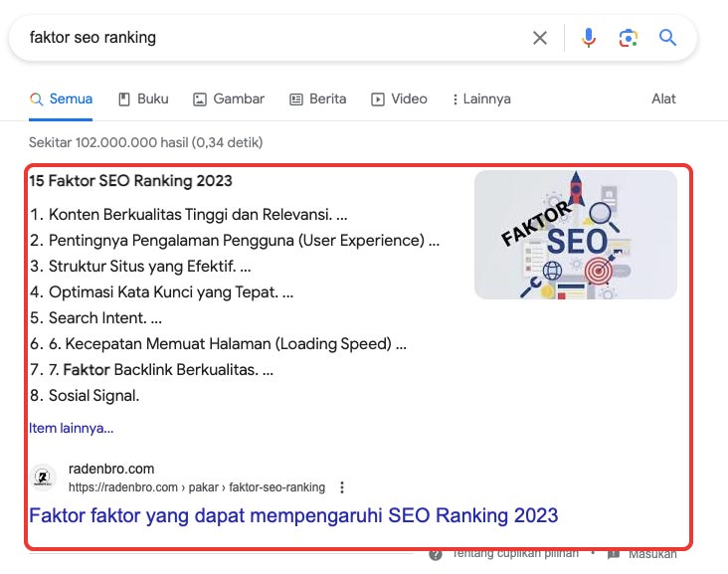Submit search with magnifying glass icon
Screen dimensions: 728x574
[x=667, y=38]
